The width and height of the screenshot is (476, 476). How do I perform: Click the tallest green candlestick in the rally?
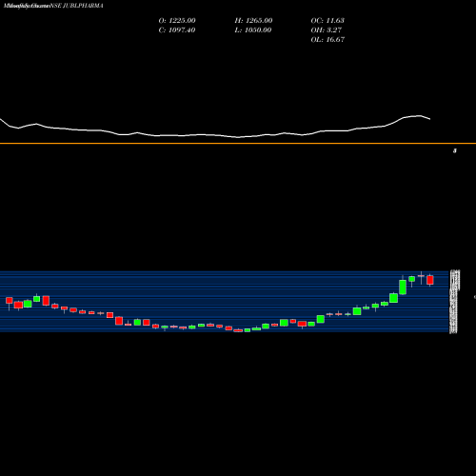point(403,287)
